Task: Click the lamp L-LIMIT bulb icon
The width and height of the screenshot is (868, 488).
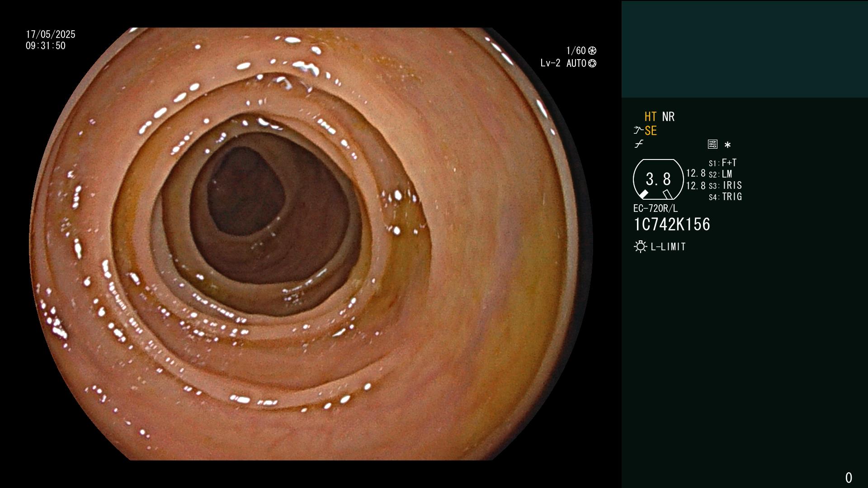Action: [640, 247]
